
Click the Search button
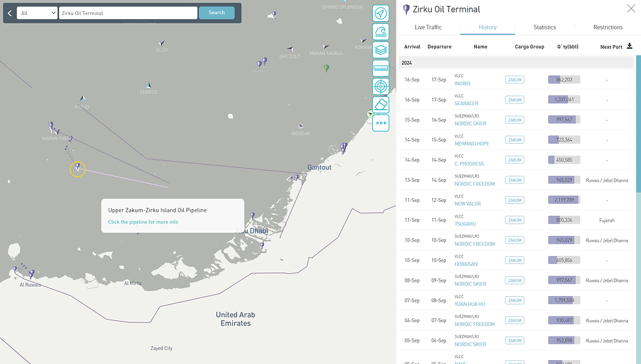point(217,12)
